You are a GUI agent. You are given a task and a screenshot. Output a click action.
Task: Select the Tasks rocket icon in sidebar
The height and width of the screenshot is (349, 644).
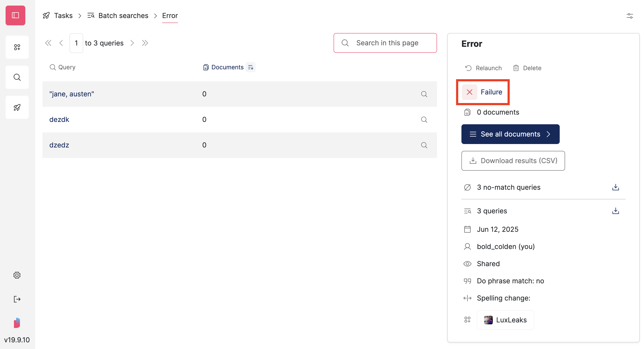(x=17, y=107)
